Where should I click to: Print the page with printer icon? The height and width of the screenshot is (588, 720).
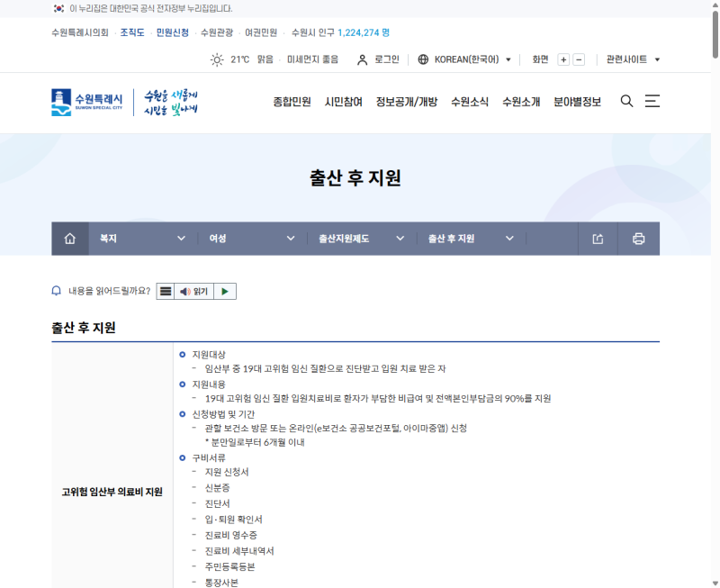(639, 239)
